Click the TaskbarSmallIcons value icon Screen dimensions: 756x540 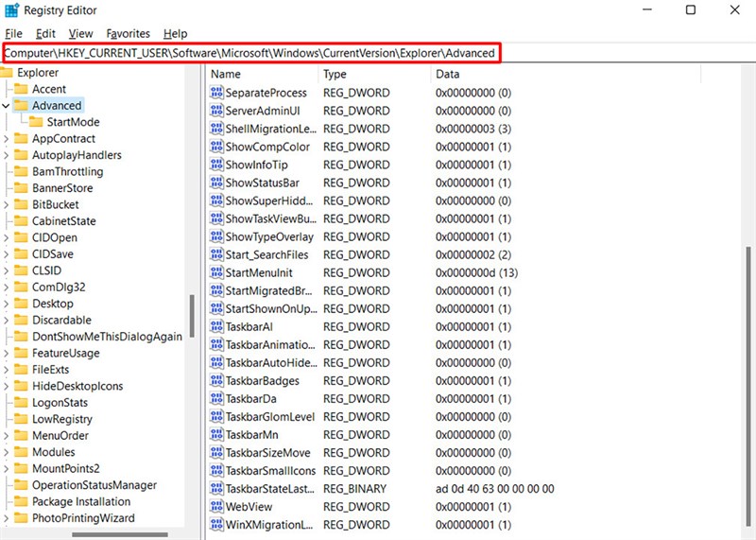click(x=216, y=471)
